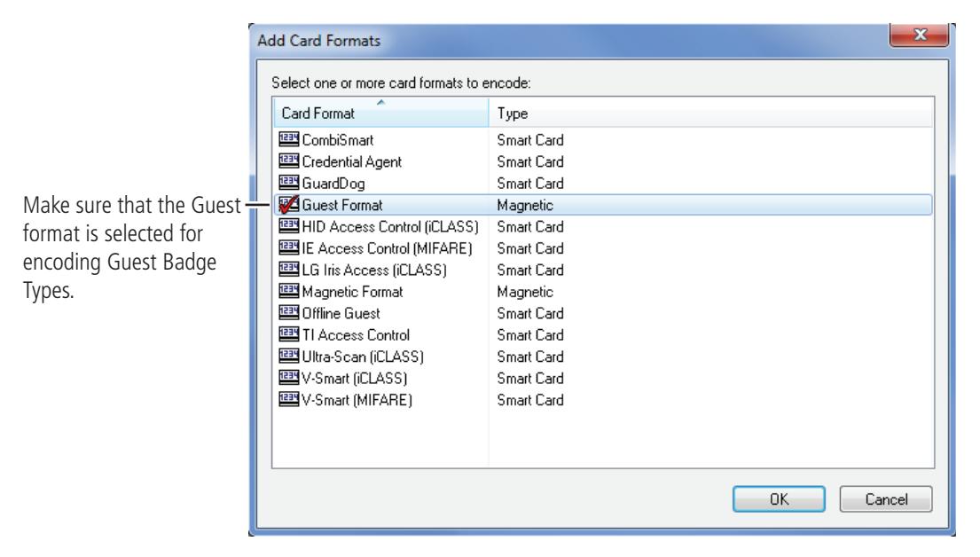980x557 pixels.
Task: Select the V-Smart (iCLASS) name
Action: [x=355, y=378]
